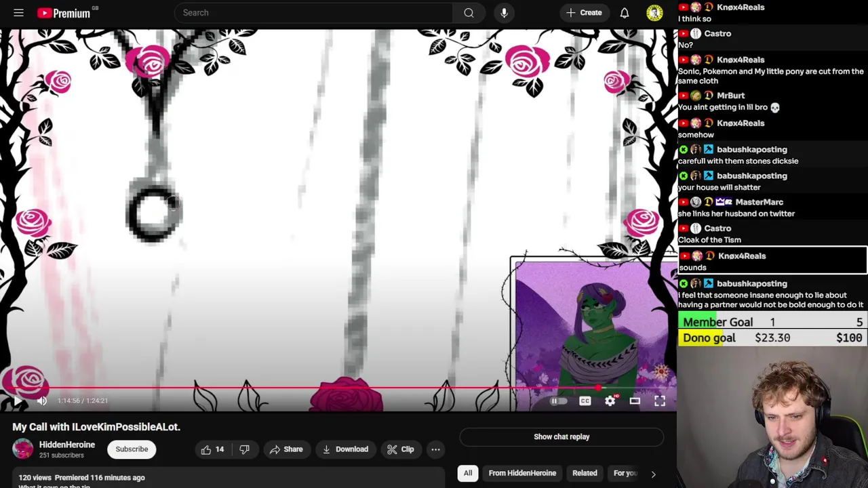Toggle closed captions CC button

[585, 401]
